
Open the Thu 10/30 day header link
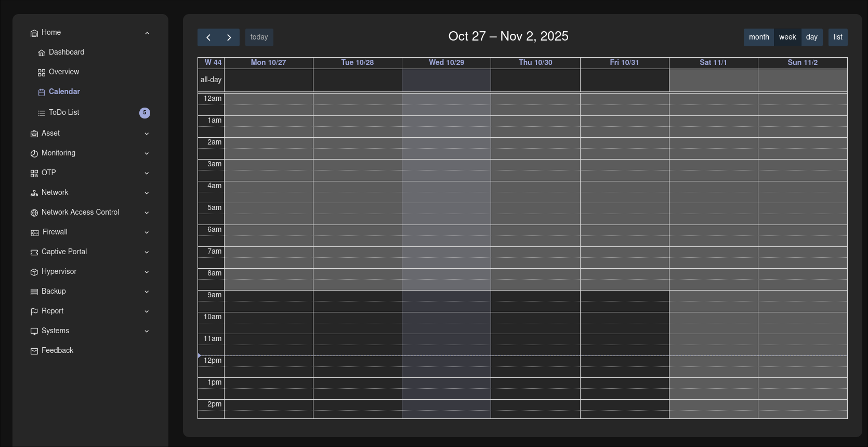pos(535,62)
